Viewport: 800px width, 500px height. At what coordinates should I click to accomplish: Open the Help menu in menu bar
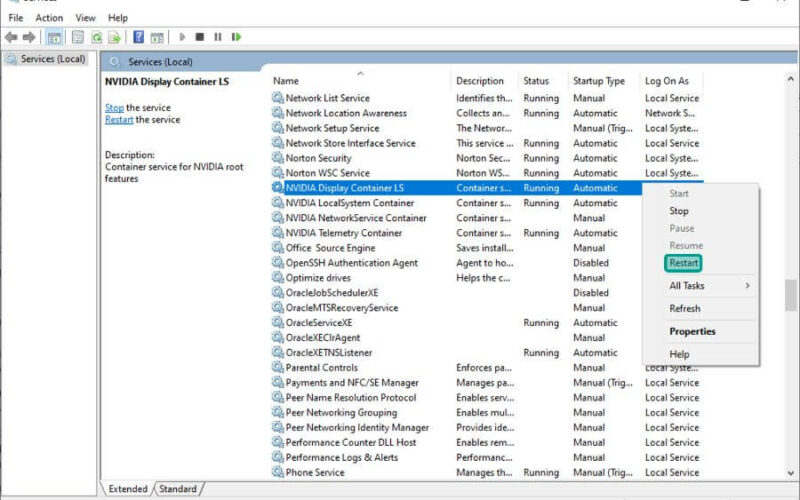[117, 18]
